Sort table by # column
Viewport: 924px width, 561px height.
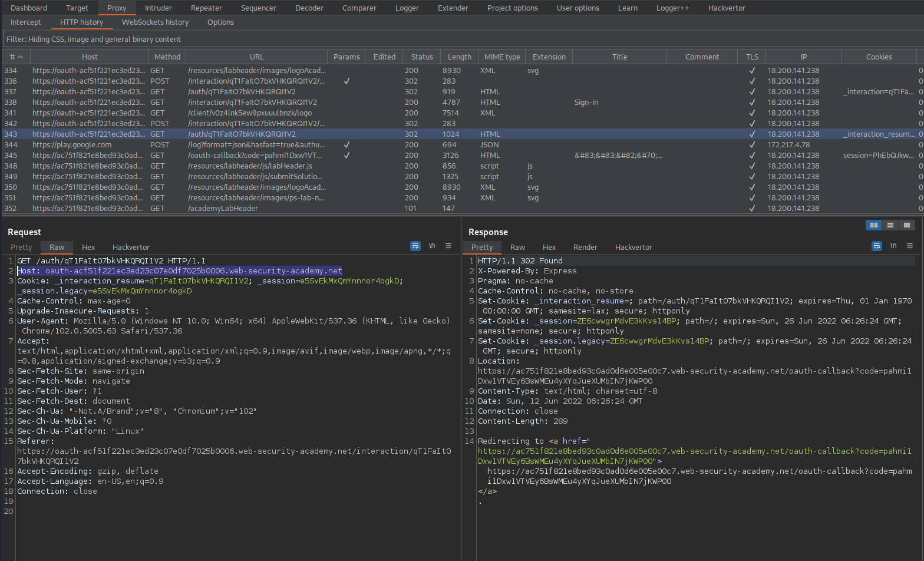pyautogui.click(x=16, y=57)
